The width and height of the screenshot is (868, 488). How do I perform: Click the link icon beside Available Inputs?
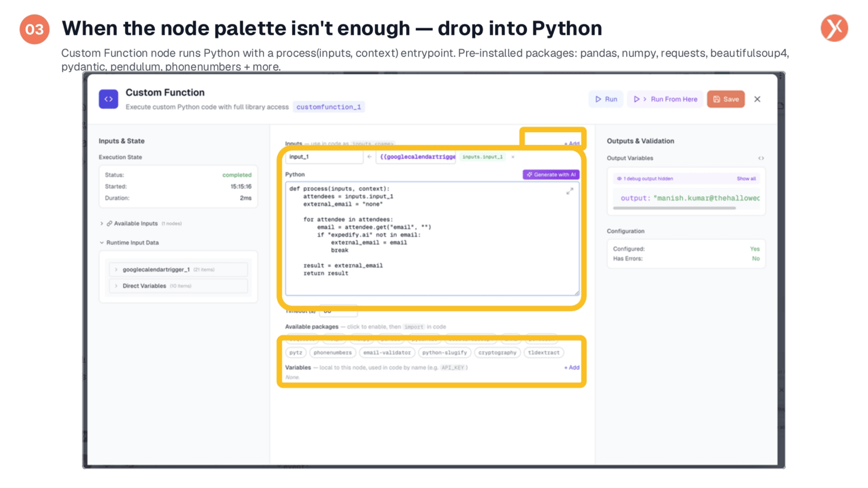109,223
